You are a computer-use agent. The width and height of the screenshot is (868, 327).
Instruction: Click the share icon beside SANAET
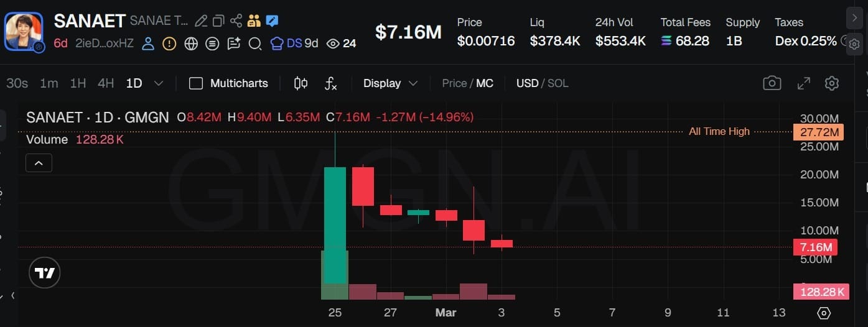236,21
